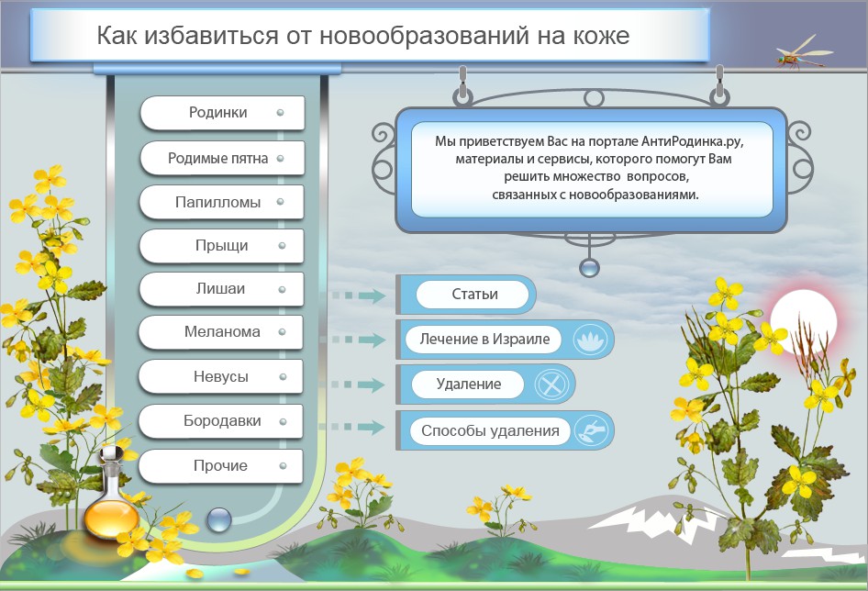Click the hanging blue bead under the welcome sign
Viewport: 868px width, 591px height.
pyautogui.click(x=589, y=268)
